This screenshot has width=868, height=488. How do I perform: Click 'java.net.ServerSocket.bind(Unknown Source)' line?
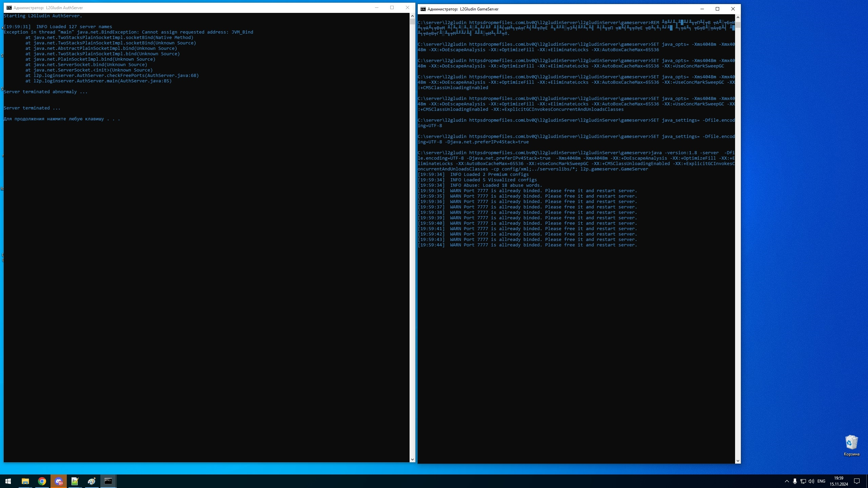[x=86, y=65]
